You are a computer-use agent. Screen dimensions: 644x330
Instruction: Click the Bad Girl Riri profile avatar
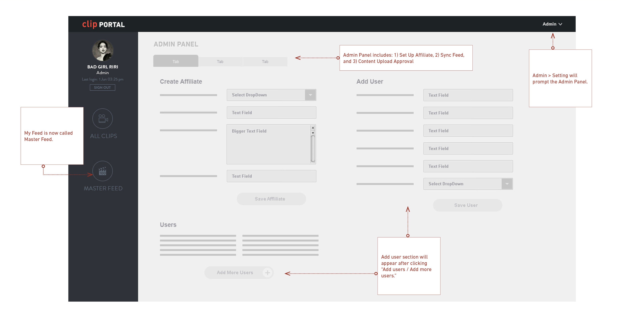102,50
